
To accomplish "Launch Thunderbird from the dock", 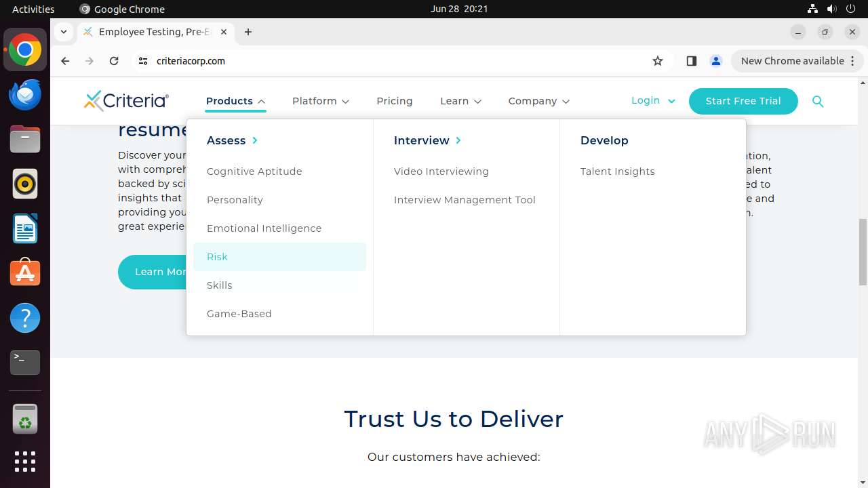I will tap(25, 94).
